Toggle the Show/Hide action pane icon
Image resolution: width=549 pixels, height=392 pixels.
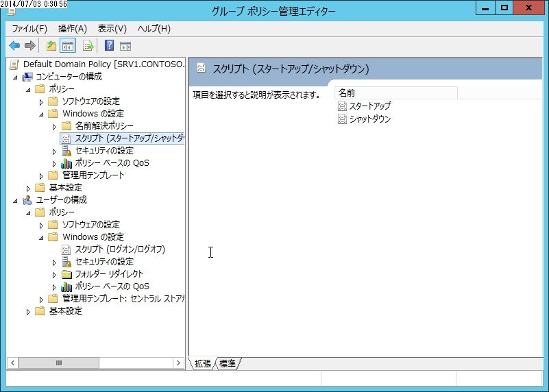tap(125, 46)
